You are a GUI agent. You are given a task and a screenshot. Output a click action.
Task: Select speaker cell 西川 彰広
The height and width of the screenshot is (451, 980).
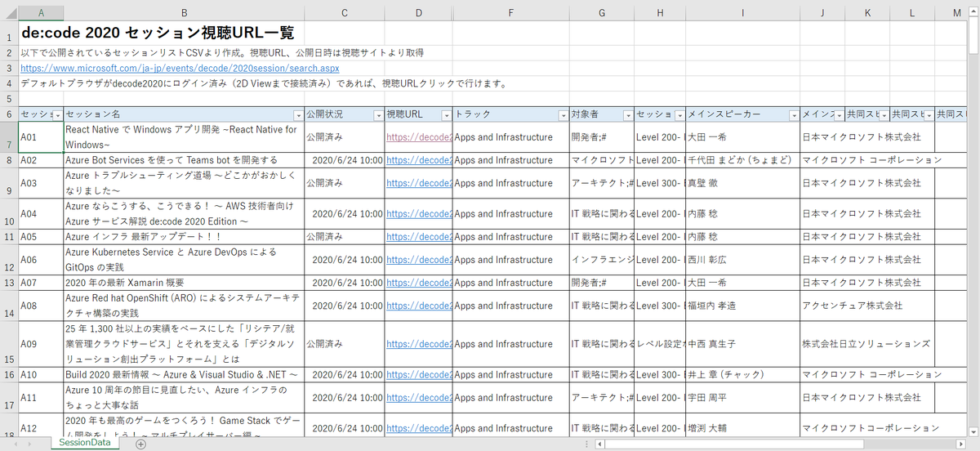click(742, 260)
